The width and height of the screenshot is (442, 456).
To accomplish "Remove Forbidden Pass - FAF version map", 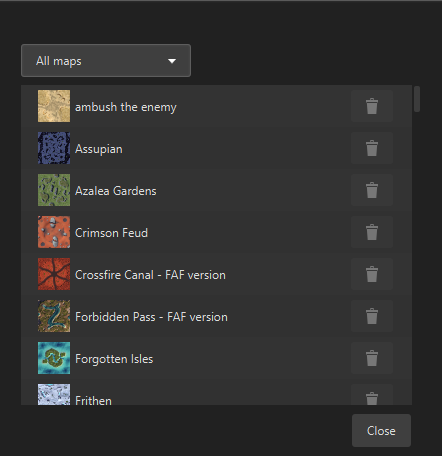I will click(372, 316).
